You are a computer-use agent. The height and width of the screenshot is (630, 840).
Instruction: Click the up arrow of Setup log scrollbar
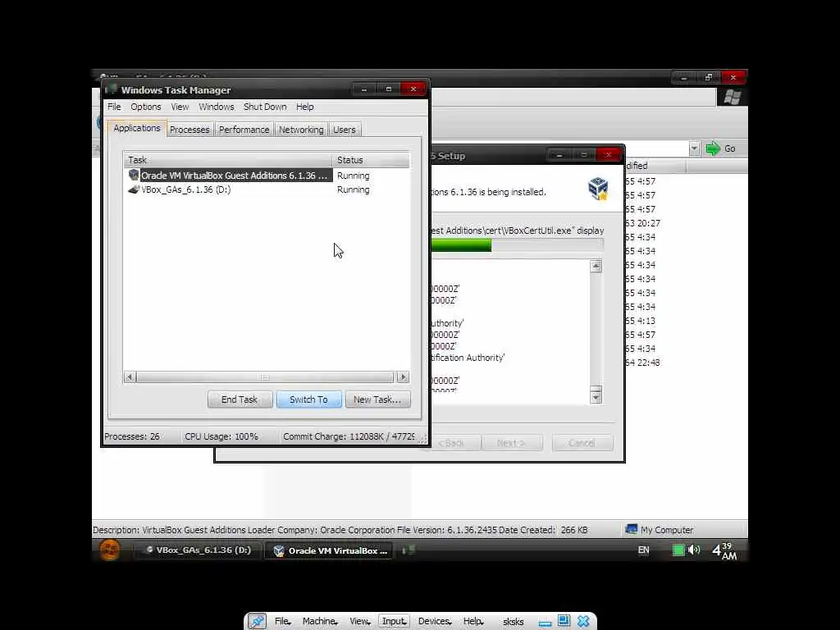[x=596, y=267]
